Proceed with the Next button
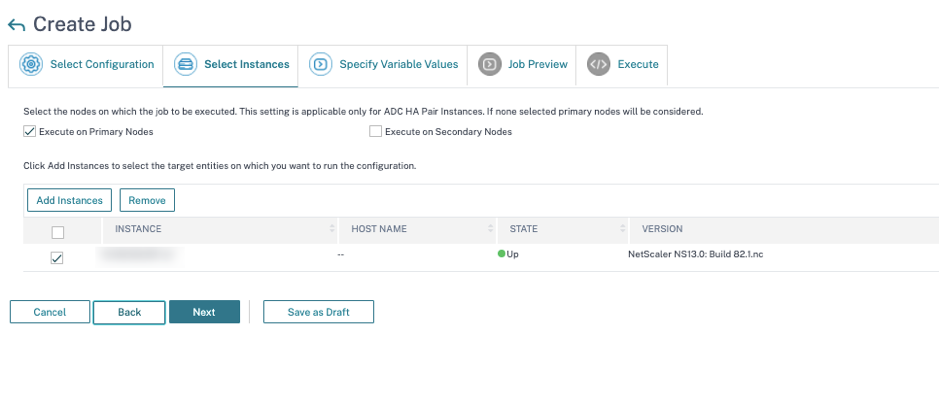This screenshot has height=404, width=939. (x=204, y=312)
